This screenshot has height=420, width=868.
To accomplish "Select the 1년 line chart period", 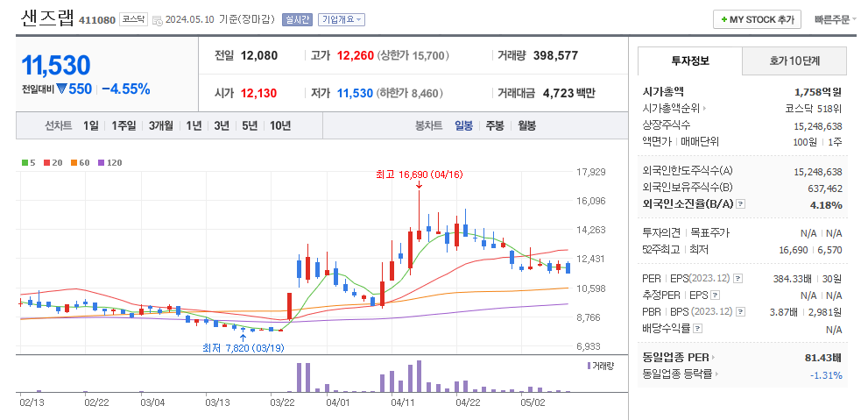I will coord(194,125).
